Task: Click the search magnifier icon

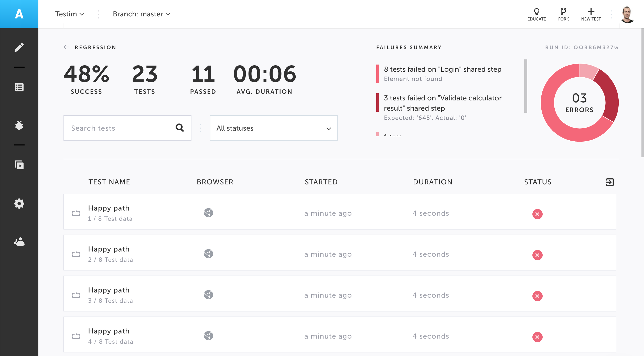Action: pyautogui.click(x=180, y=128)
